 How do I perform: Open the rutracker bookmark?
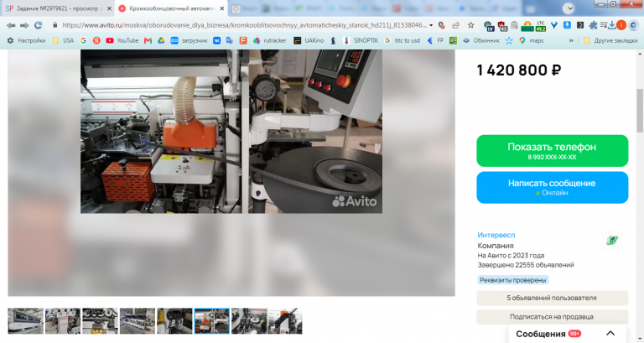click(x=270, y=40)
